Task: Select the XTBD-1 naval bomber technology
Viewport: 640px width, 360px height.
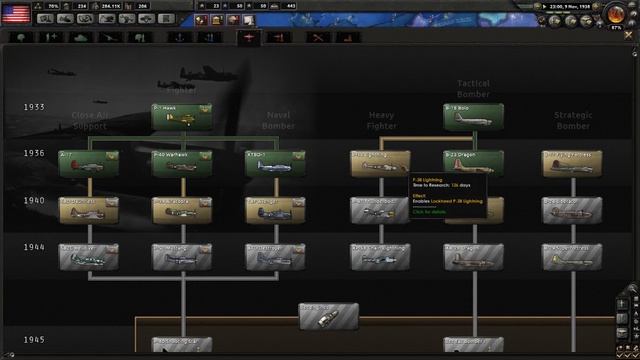Action: 275,164
